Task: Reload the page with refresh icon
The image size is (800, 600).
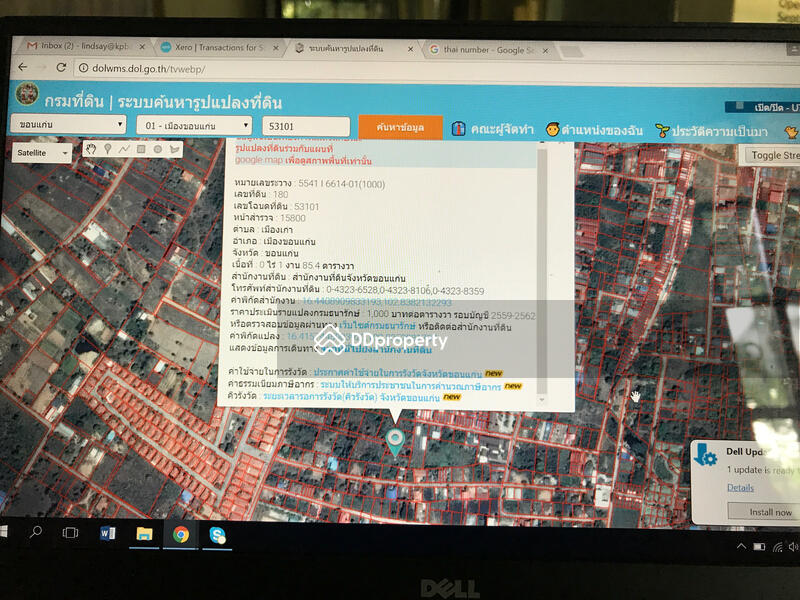Action: (x=61, y=67)
